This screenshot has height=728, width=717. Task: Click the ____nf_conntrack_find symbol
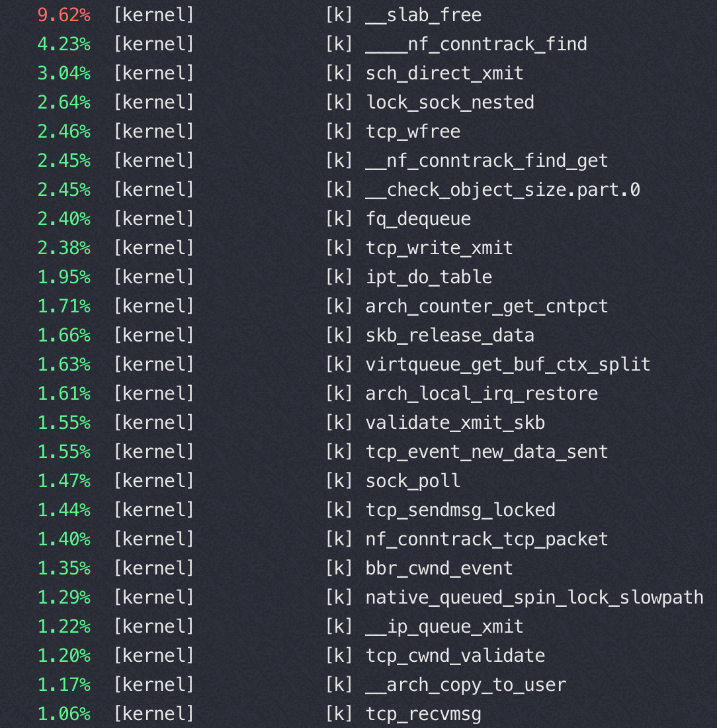point(476,44)
